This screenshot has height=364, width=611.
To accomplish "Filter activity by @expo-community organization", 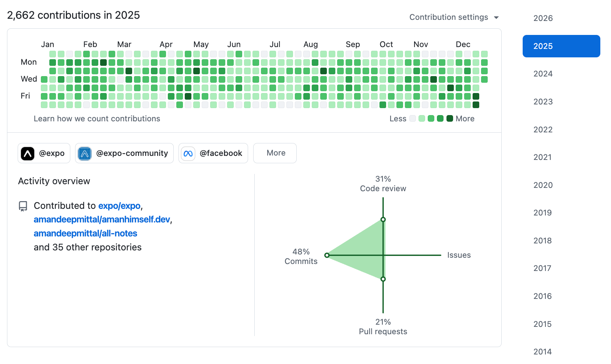I will [132, 153].
